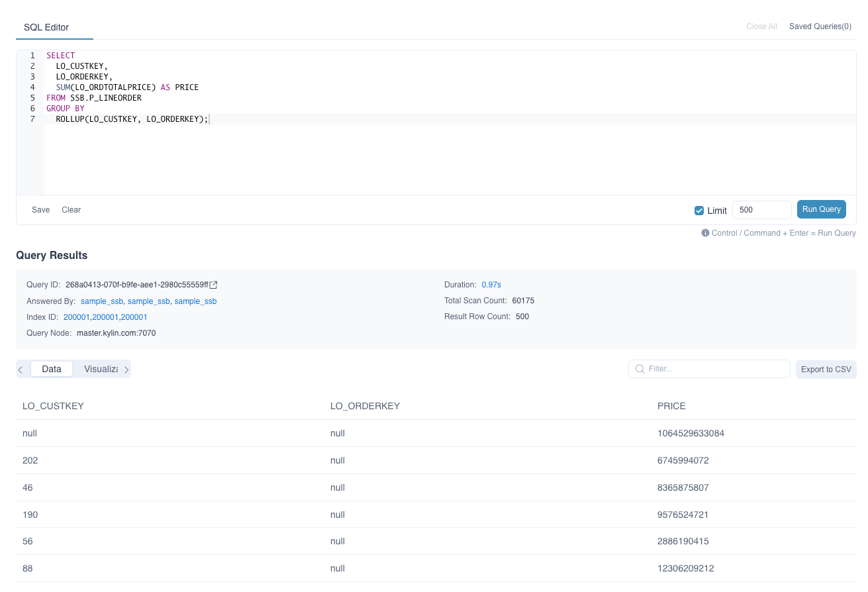
Task: Save the current SQL query
Action: [x=41, y=210]
